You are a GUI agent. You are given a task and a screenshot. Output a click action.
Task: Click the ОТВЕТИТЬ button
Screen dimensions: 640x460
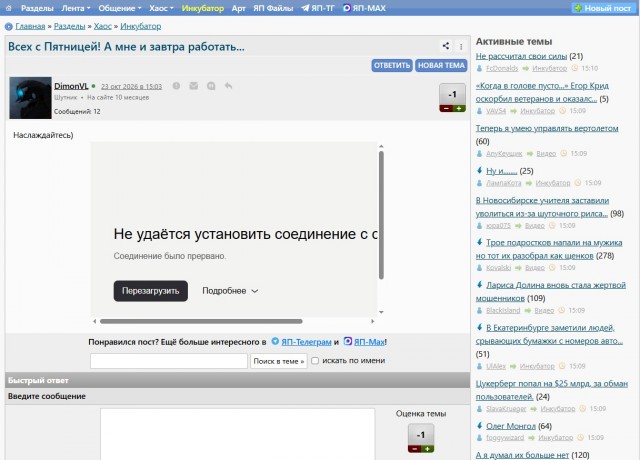click(392, 65)
